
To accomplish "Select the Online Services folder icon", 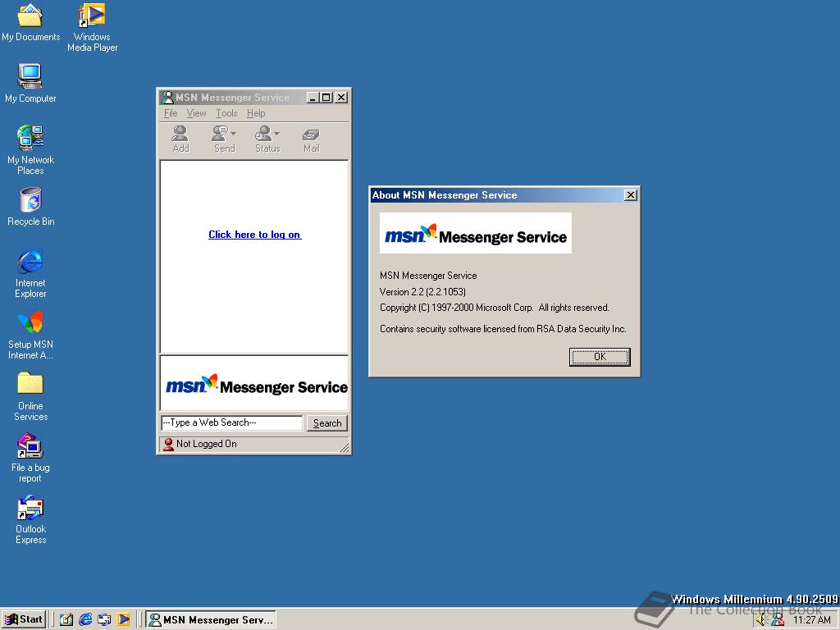I will click(x=30, y=396).
